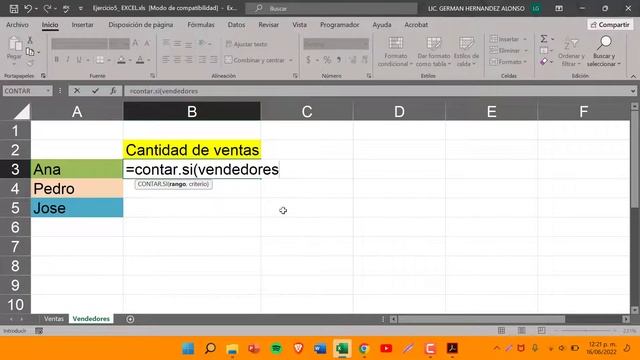Image resolution: width=640 pixels, height=360 pixels.
Task: Switch to Disposición de página tab
Action: (140, 25)
